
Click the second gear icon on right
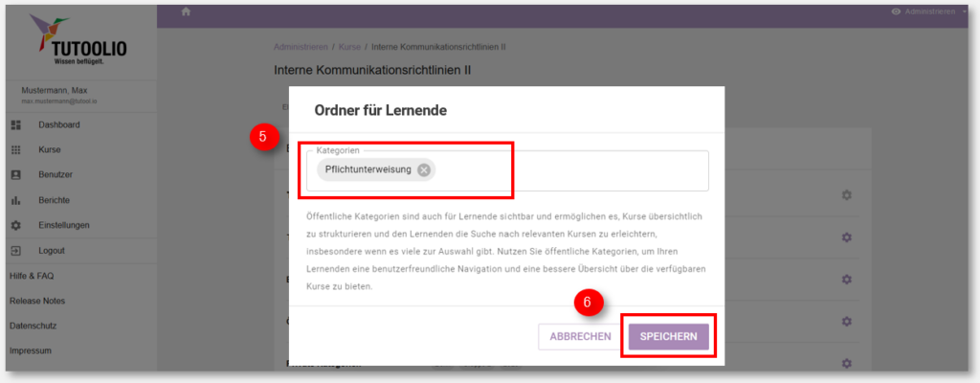(846, 237)
